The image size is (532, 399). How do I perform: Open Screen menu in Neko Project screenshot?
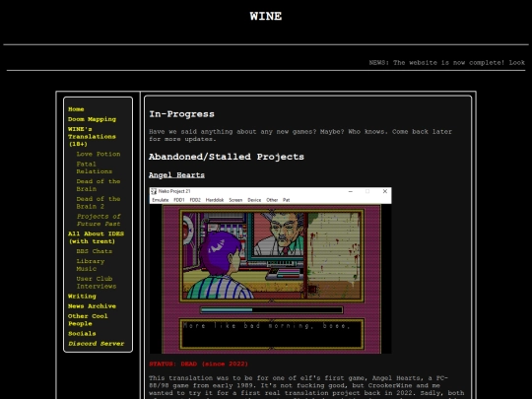(235, 200)
